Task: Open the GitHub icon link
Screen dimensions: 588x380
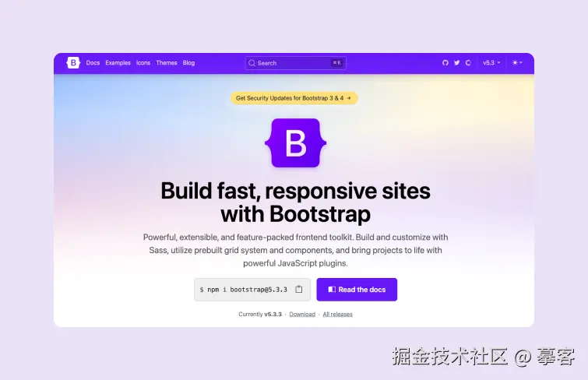Action: coord(445,62)
